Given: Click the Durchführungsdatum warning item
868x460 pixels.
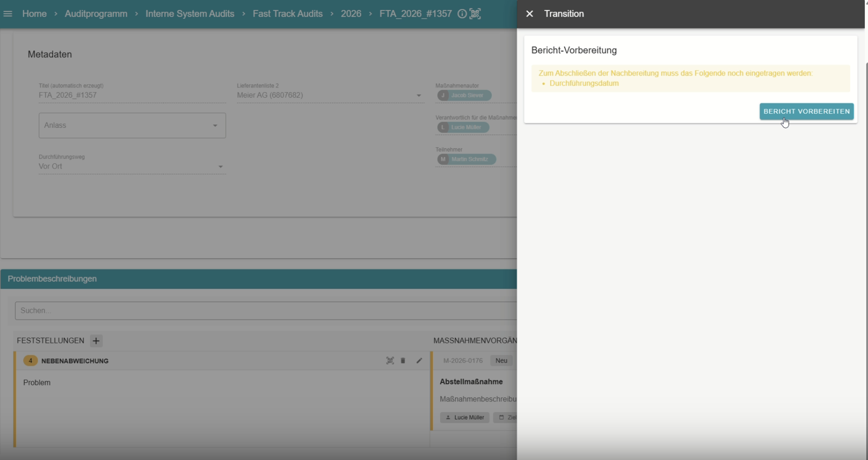Looking at the screenshot, I should [x=584, y=84].
